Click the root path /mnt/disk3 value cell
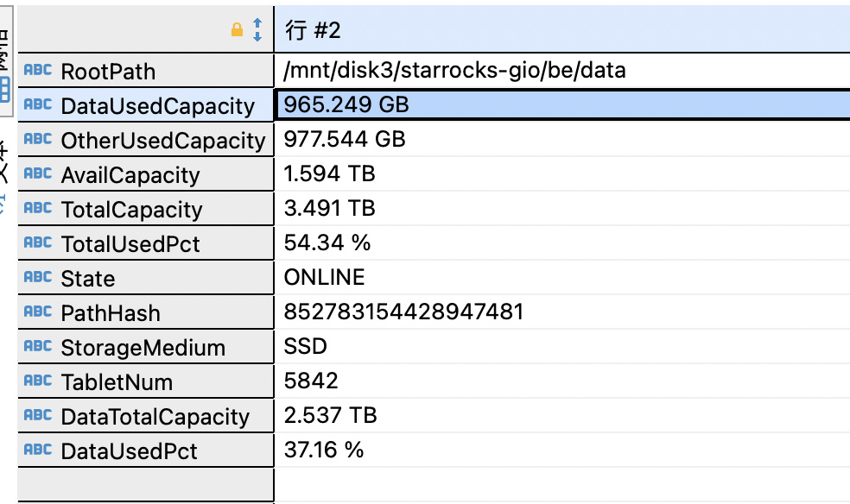The width and height of the screenshot is (850, 504). pyautogui.click(x=562, y=71)
